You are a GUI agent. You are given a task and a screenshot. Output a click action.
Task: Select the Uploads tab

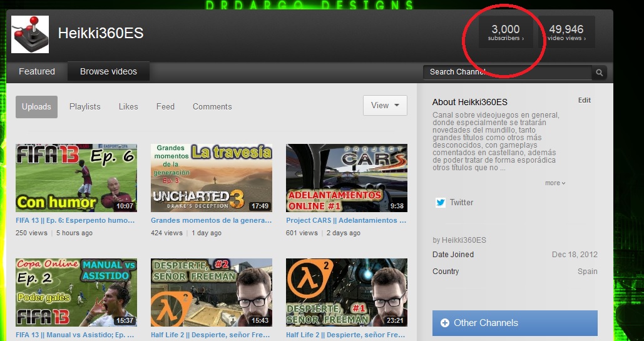36,107
